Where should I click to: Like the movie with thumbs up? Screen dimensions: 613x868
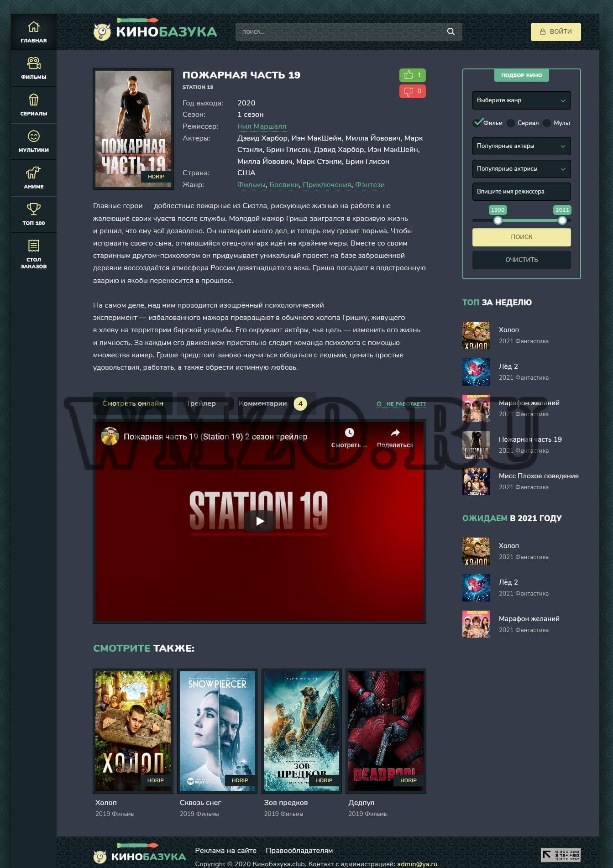pyautogui.click(x=412, y=75)
